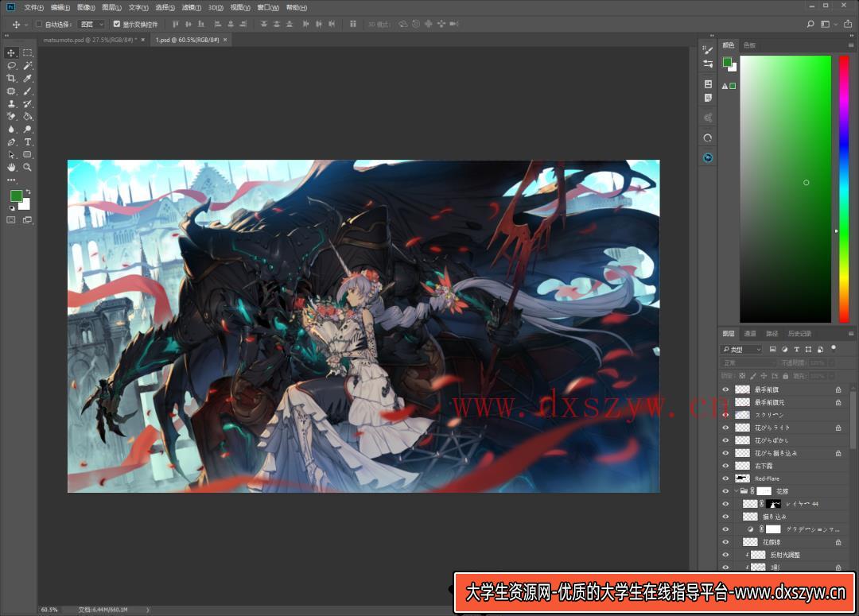Image resolution: width=859 pixels, height=616 pixels.
Task: Open the 文件(F) menu
Action: point(33,8)
